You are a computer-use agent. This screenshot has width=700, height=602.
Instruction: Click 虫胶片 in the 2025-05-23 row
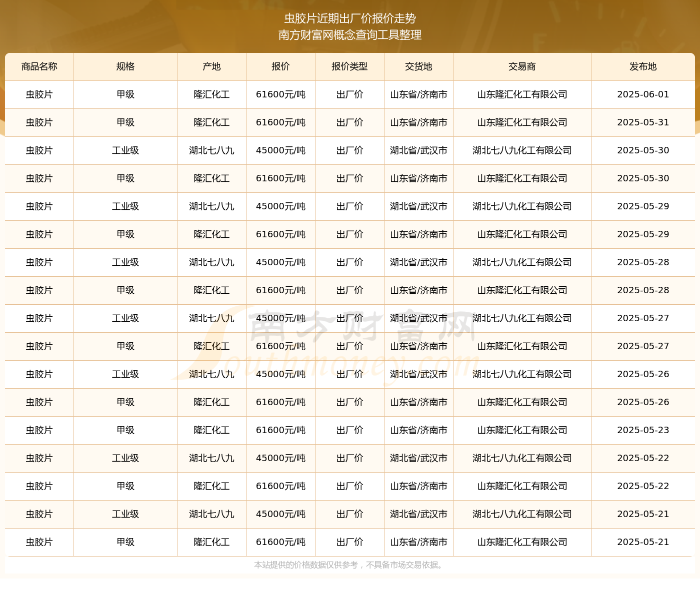[39, 430]
